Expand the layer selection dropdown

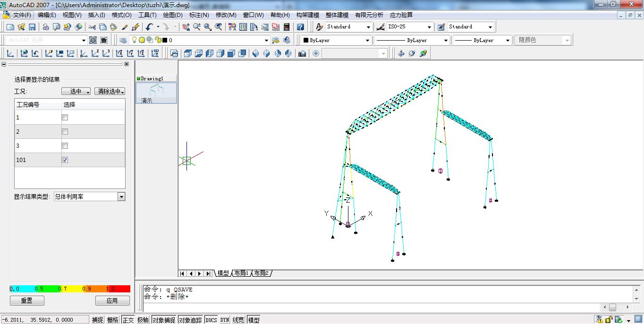pyautogui.click(x=267, y=40)
